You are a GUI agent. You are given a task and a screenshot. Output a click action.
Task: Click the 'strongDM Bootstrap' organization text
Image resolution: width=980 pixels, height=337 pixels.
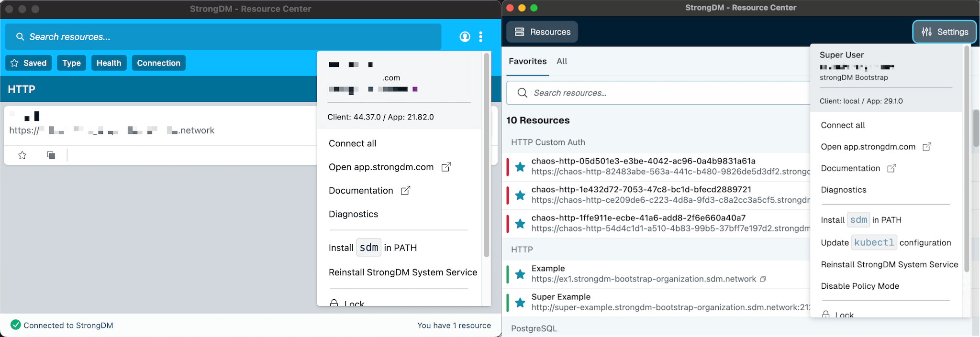point(854,77)
